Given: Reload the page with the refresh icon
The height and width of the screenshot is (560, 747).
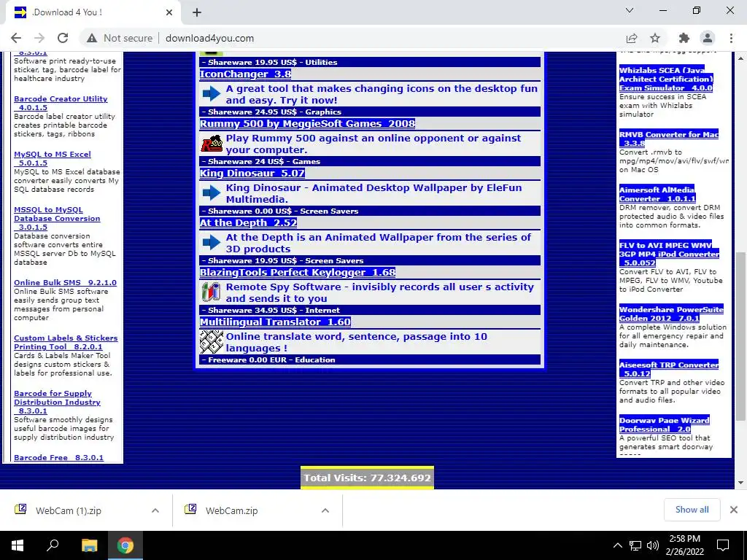Looking at the screenshot, I should [x=63, y=38].
